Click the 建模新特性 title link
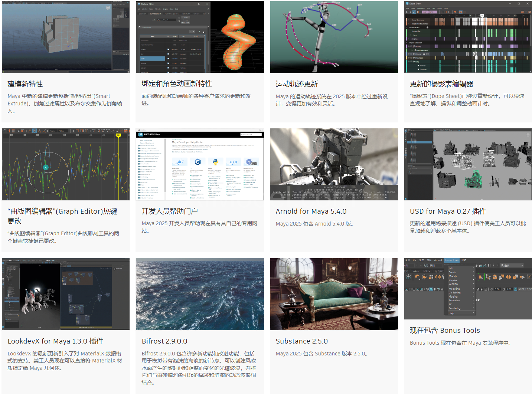This screenshot has height=394, width=532. click(x=25, y=84)
